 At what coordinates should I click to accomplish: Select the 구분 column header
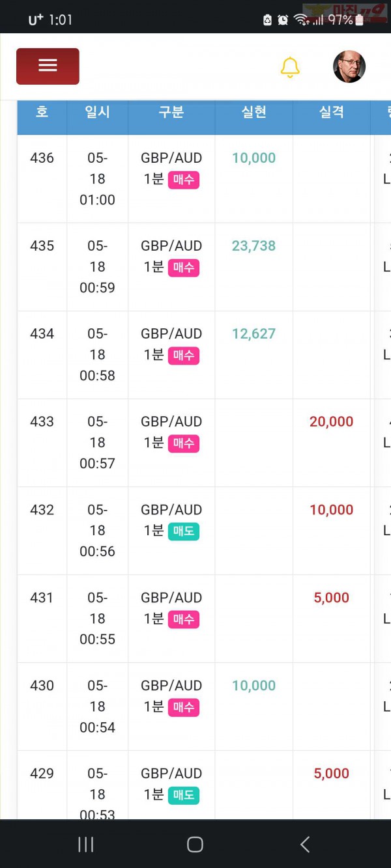coord(171,112)
